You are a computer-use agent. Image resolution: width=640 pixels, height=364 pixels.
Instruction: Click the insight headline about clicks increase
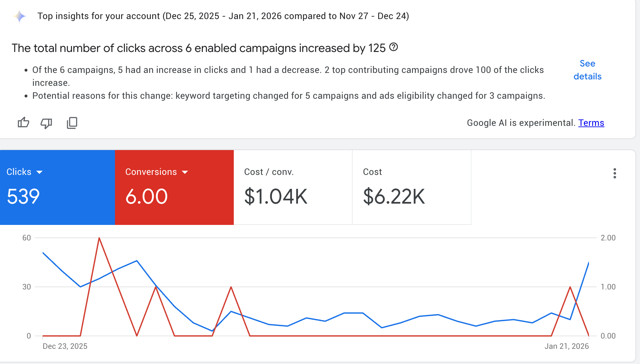pyautogui.click(x=199, y=48)
